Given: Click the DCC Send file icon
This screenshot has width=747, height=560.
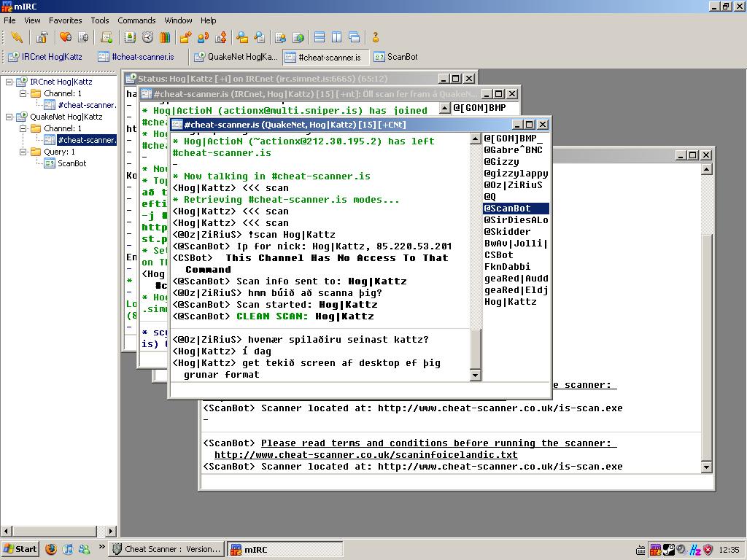Looking at the screenshot, I should click(186, 37).
